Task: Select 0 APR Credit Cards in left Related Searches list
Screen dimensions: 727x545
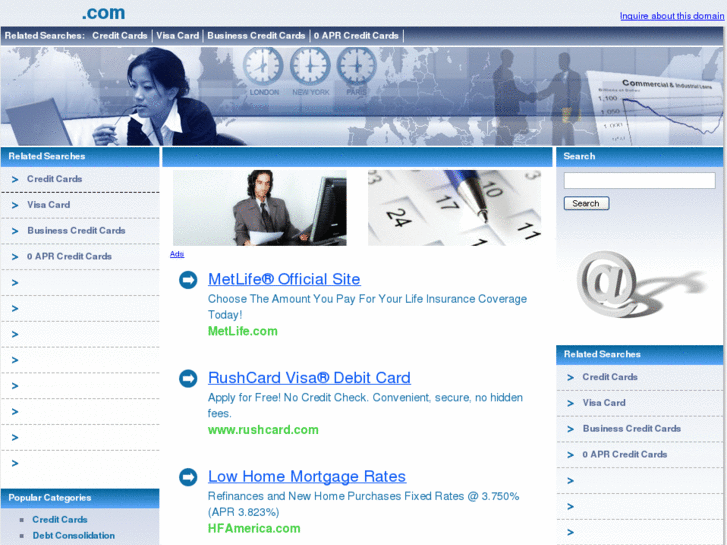Action: click(69, 256)
